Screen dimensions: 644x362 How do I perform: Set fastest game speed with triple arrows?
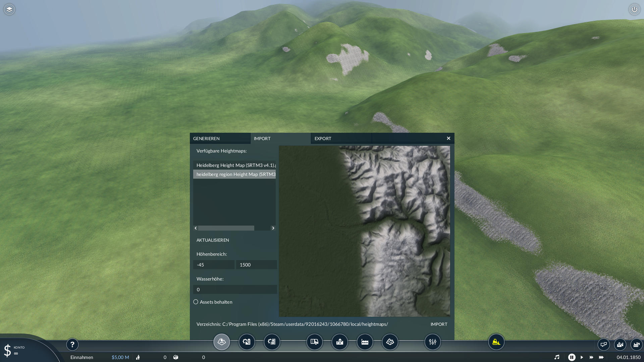601,357
